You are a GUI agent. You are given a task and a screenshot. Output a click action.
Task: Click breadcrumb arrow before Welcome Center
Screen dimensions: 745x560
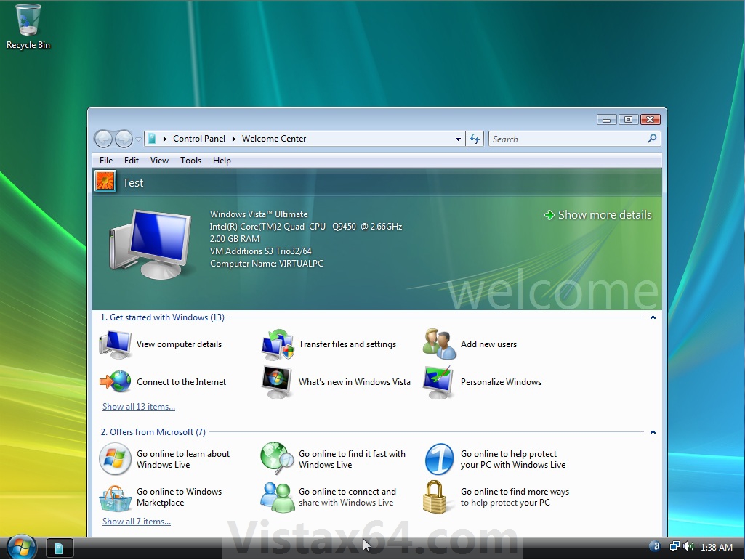click(234, 139)
